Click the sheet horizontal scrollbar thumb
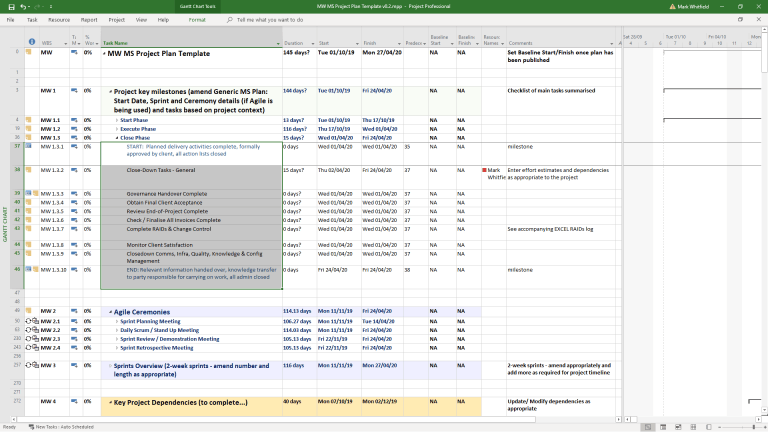This screenshot has height=432, width=768. click(x=276, y=419)
